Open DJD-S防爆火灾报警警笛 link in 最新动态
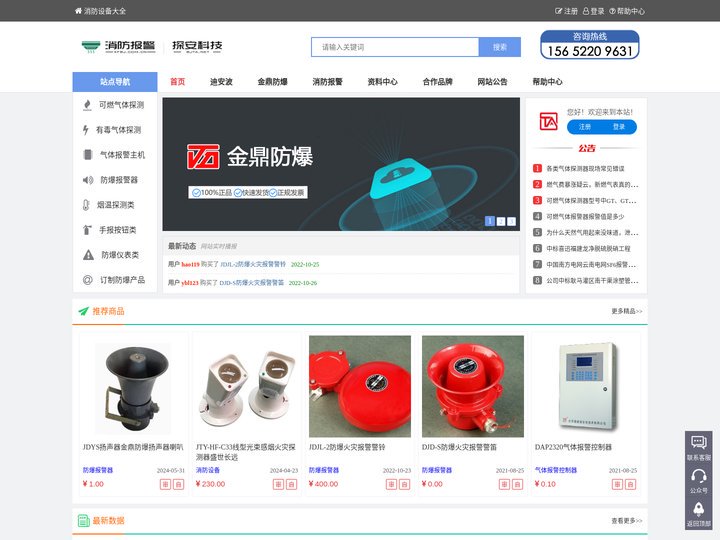The image size is (720, 540). coord(252,283)
